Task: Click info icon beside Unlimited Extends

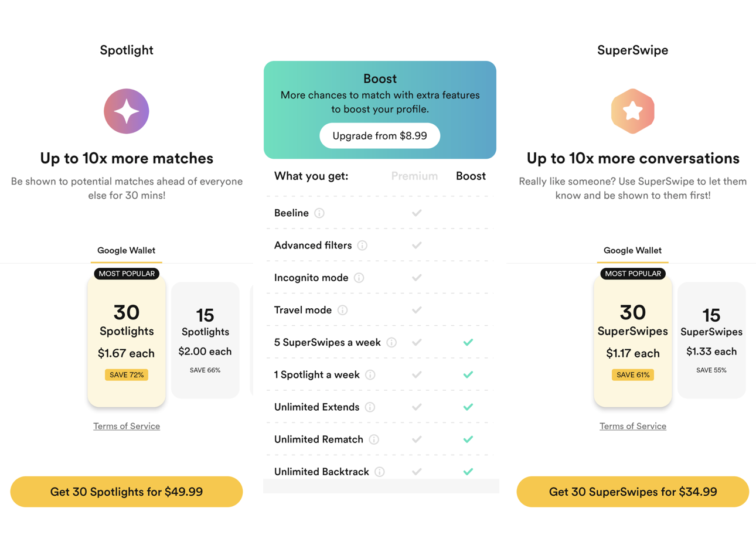Action: pos(370,407)
